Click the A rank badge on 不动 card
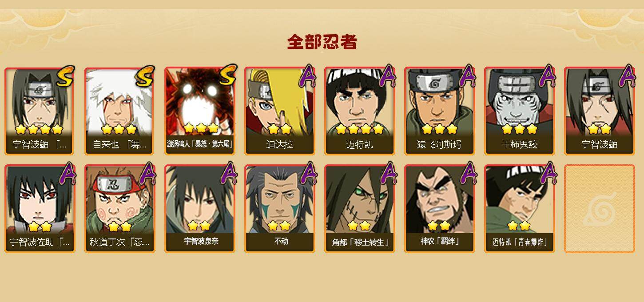Viewport: 644px width, 302px height. tap(306, 173)
